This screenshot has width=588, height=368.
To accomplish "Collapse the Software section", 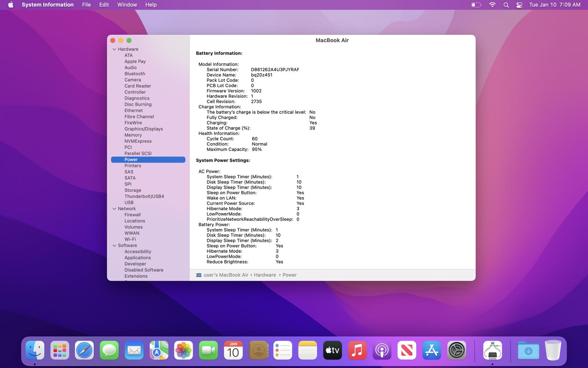I will point(114,246).
